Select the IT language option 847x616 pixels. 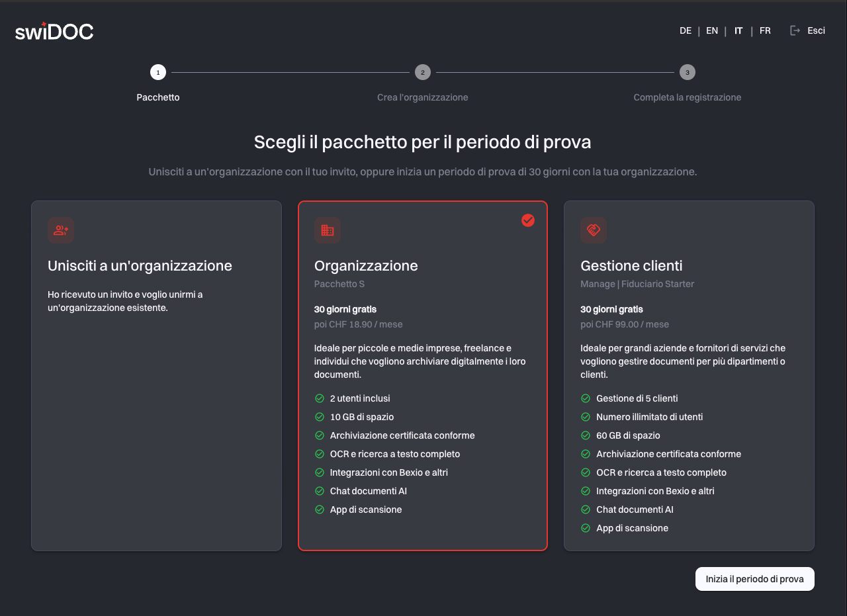click(738, 30)
